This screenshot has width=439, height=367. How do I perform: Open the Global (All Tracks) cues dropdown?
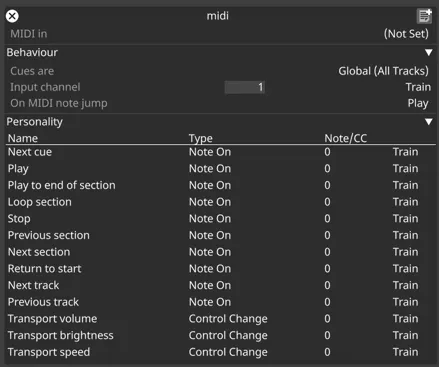383,71
